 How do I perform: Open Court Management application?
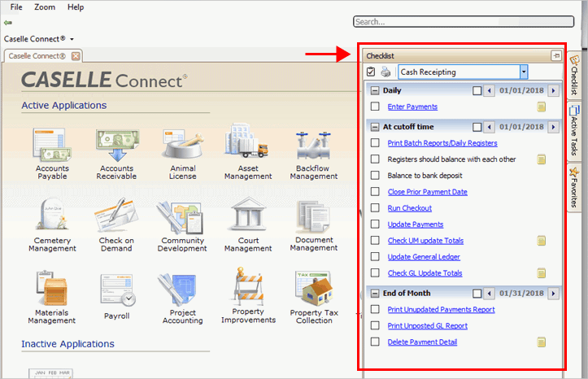click(248, 225)
